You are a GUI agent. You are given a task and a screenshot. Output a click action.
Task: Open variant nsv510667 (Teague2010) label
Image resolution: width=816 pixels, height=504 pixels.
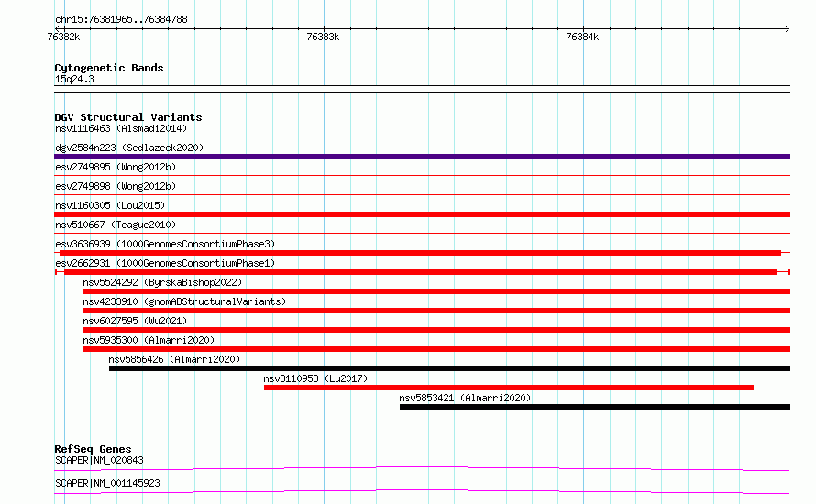pyautogui.click(x=116, y=225)
